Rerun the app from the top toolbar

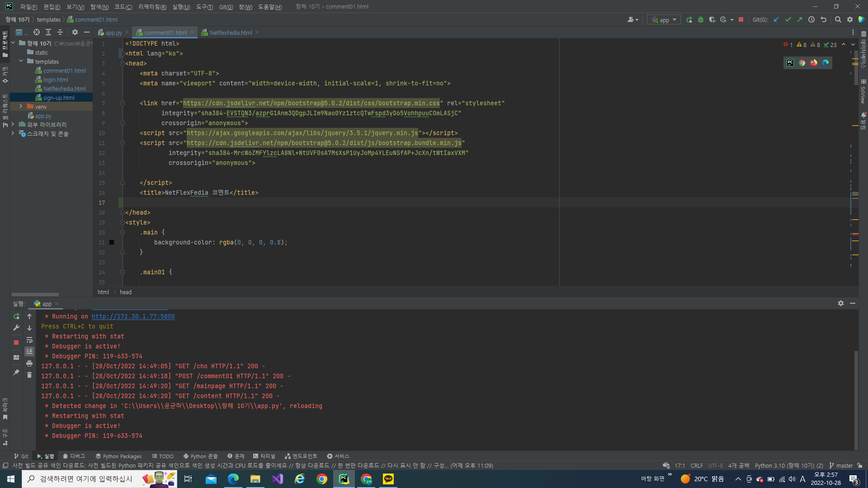pos(689,20)
